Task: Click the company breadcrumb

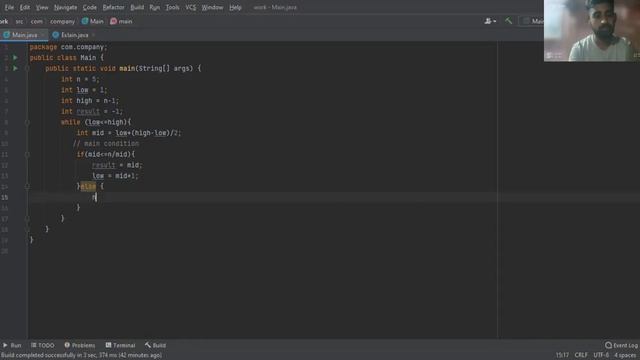Action: (62, 21)
